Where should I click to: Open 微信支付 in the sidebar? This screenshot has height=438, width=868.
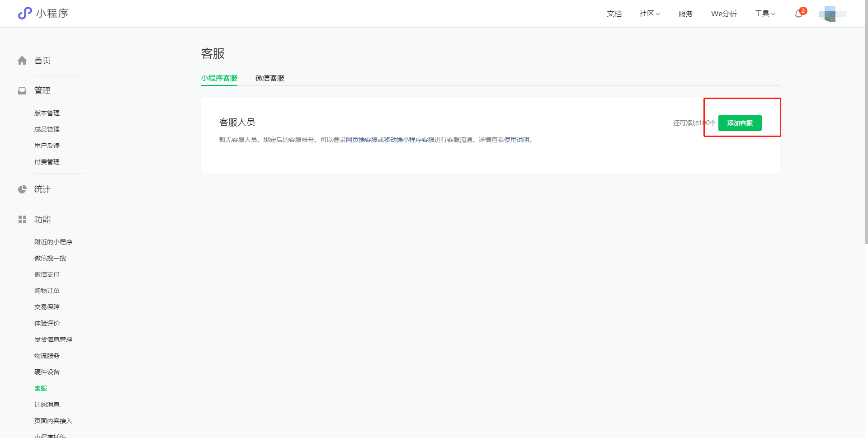[47, 274]
